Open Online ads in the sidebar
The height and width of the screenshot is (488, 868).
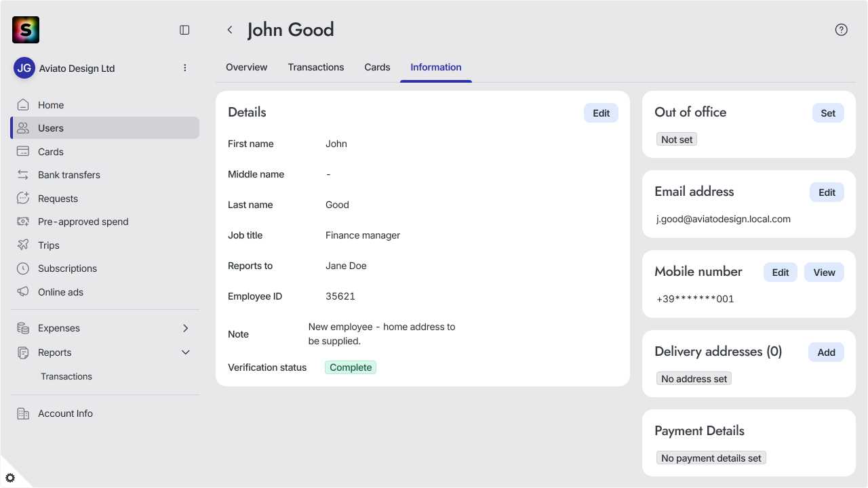pos(105,292)
